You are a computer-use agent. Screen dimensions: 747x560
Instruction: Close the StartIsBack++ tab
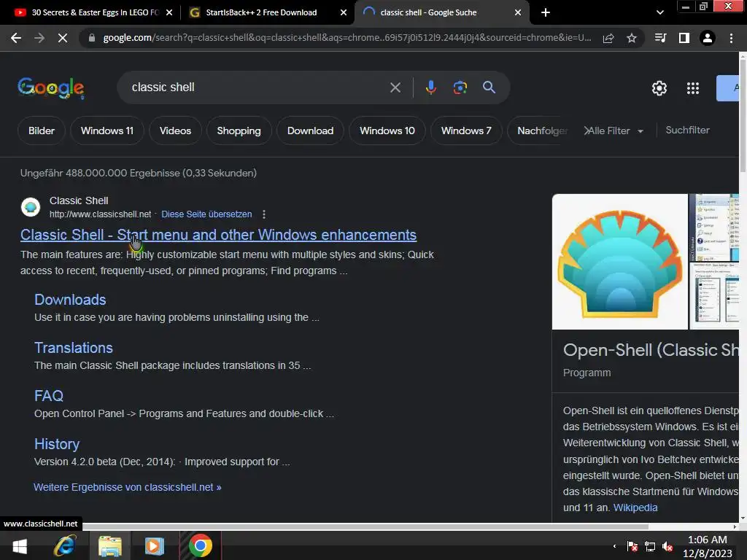[x=344, y=12]
